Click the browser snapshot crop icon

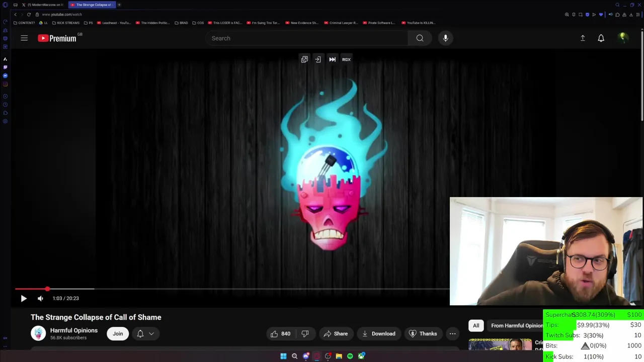[581, 15]
